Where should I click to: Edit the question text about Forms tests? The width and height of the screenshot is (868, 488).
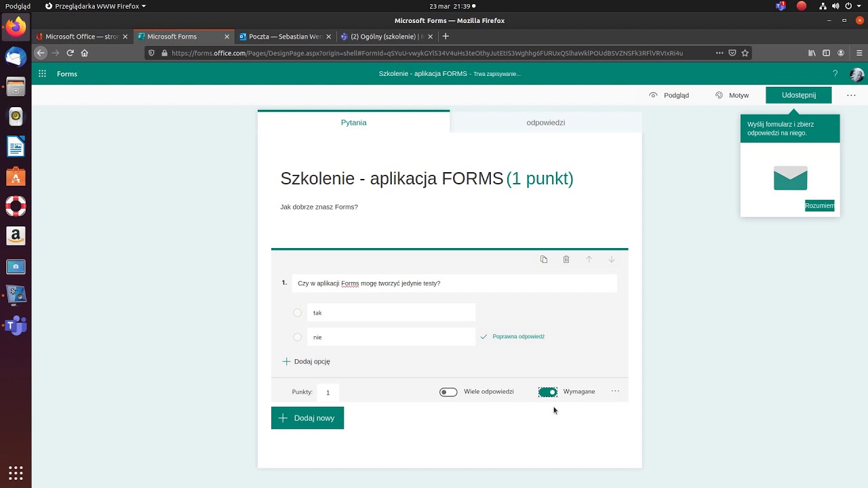[x=454, y=283]
